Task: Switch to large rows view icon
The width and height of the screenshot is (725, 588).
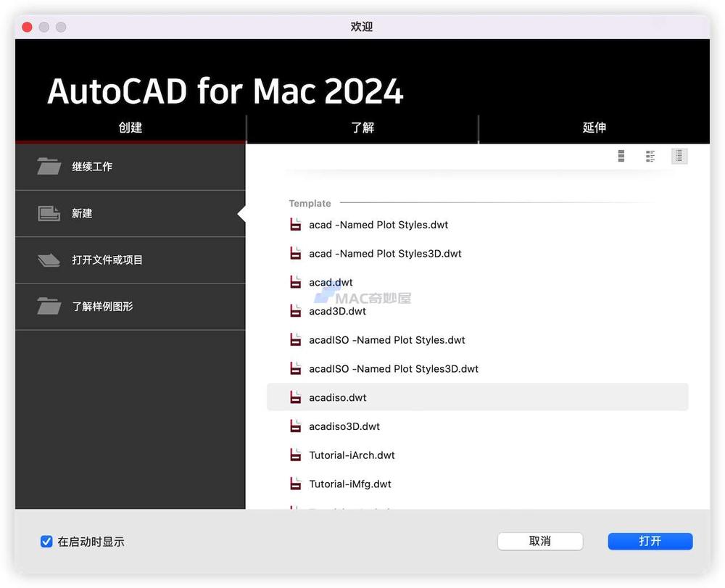Action: (x=621, y=157)
